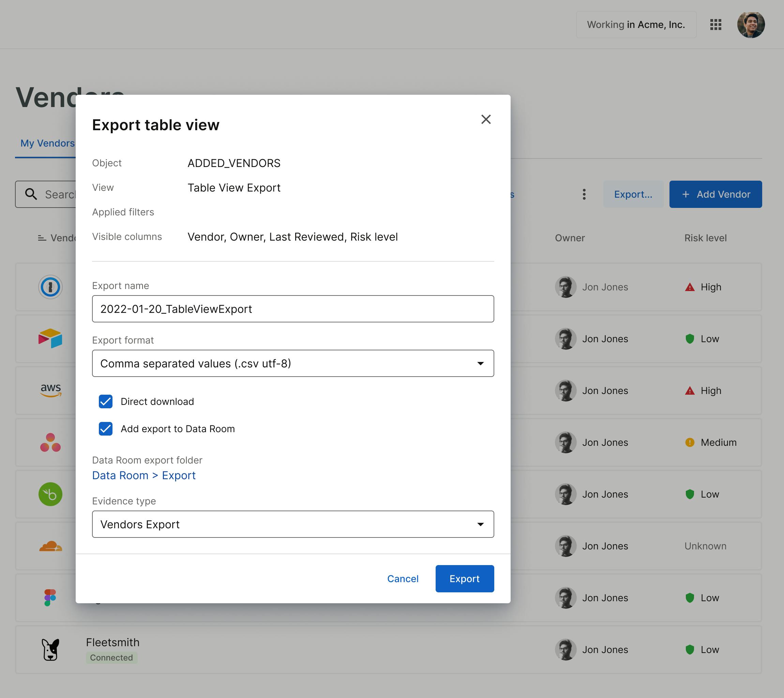The width and height of the screenshot is (784, 698).
Task: Click the blue Export button
Action: coord(464,578)
